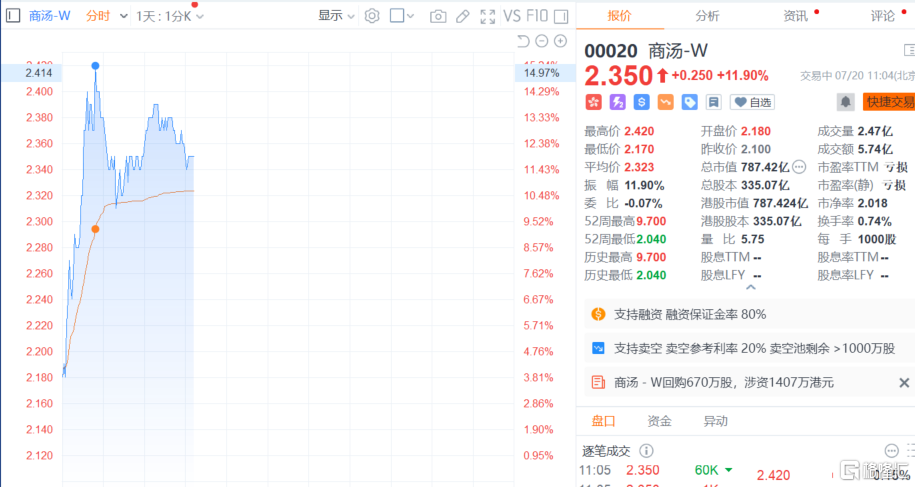Click the blue high-price marker dot

pos(95,66)
